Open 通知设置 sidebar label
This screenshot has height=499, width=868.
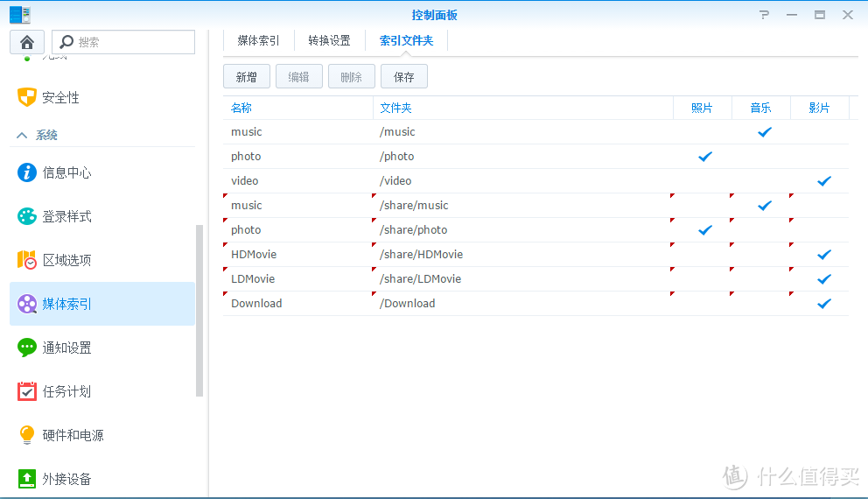coord(67,348)
